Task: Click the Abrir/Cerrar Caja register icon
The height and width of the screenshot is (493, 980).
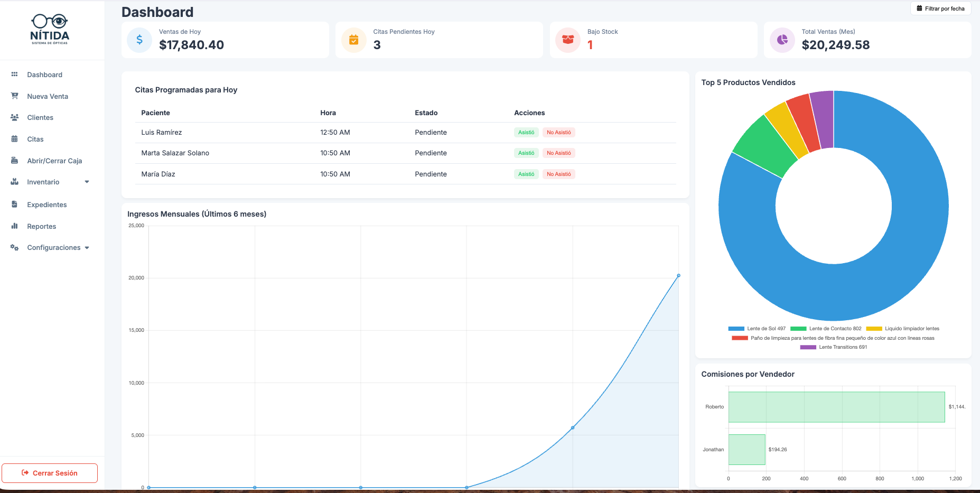Action: click(15, 161)
